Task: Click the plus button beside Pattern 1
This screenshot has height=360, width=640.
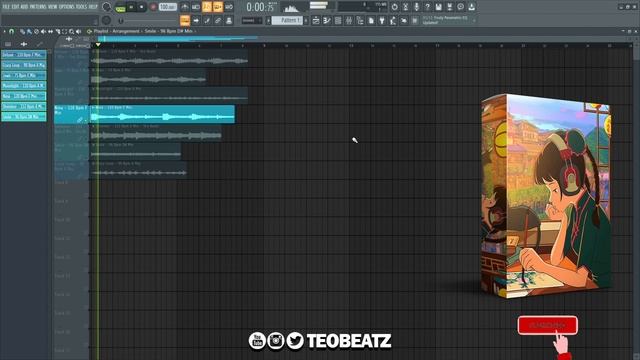Action: tap(306, 20)
